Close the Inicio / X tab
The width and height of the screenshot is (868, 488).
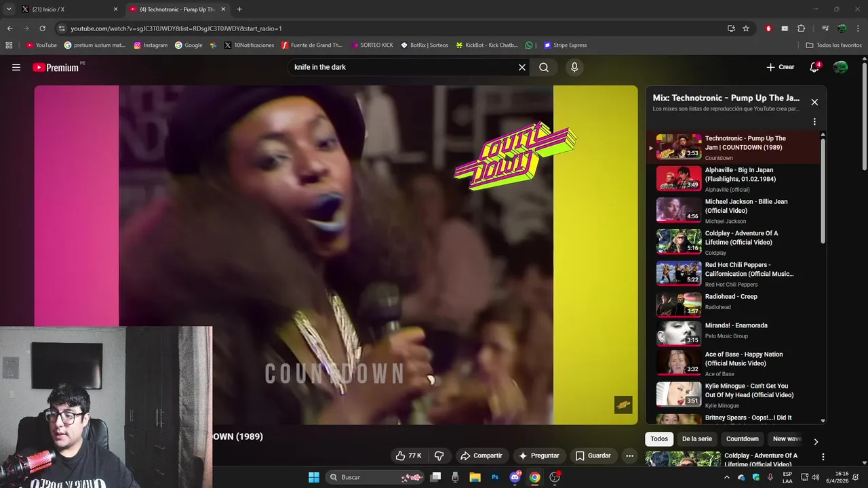click(115, 9)
